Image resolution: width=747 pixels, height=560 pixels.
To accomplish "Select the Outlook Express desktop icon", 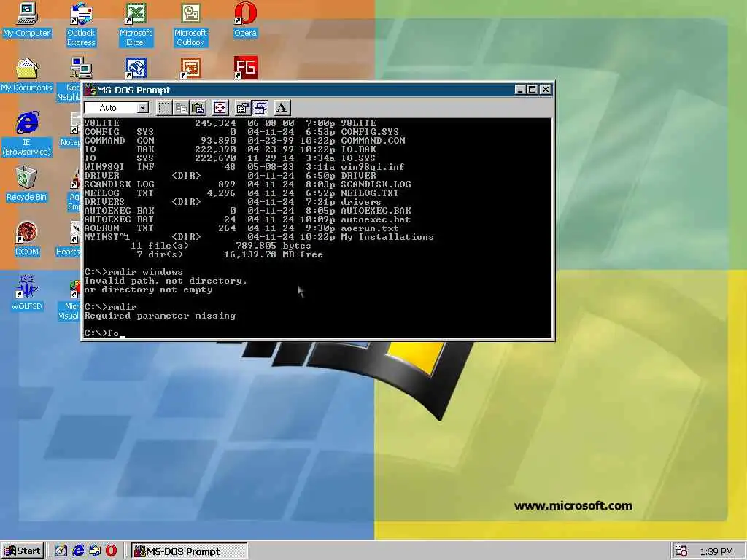I will click(x=81, y=25).
